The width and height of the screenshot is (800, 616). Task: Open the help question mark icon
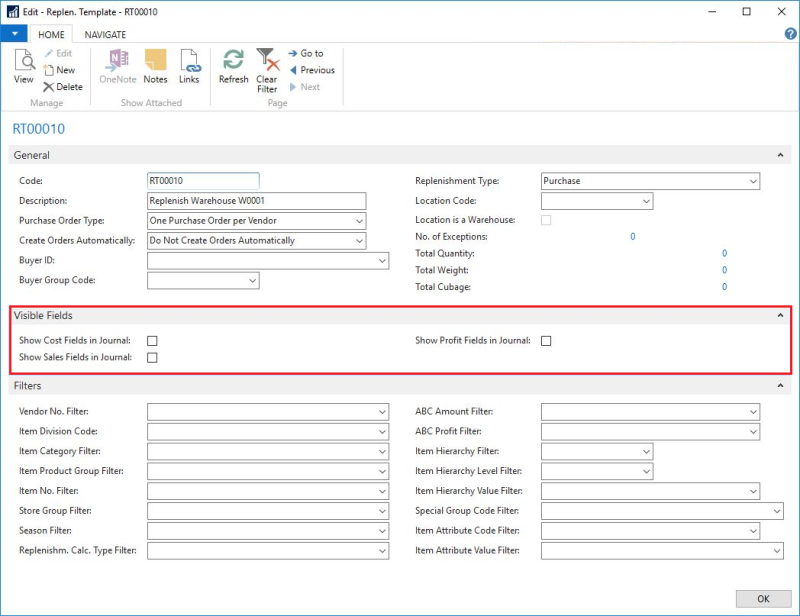tap(790, 34)
